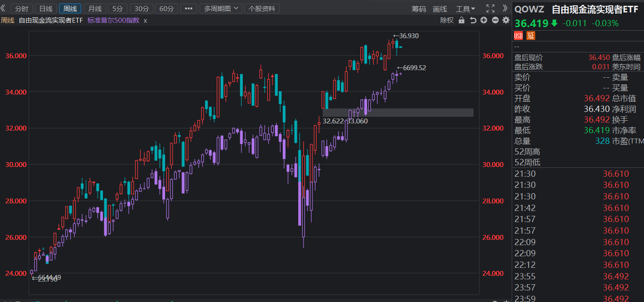
Task: Select the 60分 period tab
Action: click(166, 8)
